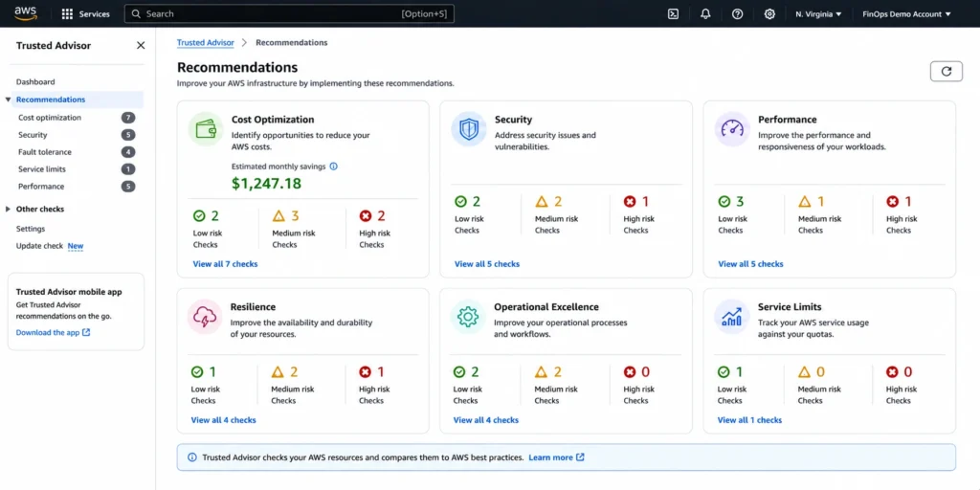The image size is (980, 490).
Task: Click Cost Optimization medium risk warning icon
Action: [278, 215]
